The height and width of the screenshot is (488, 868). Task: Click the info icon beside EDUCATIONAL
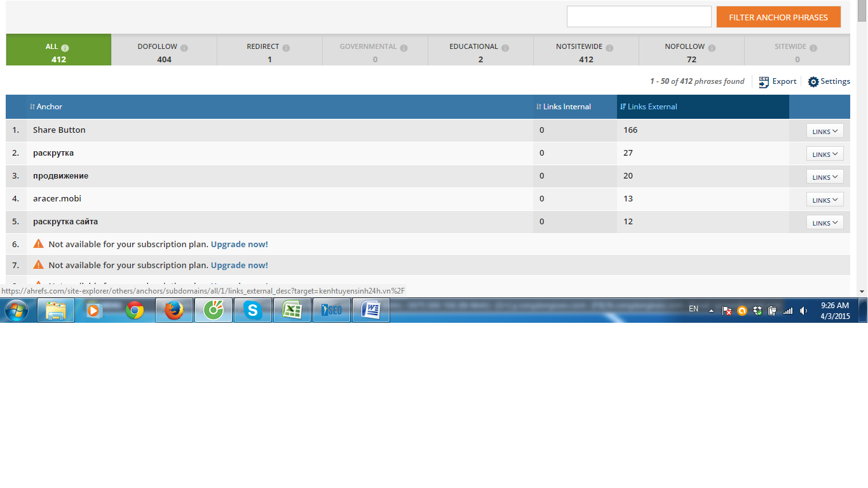tap(505, 48)
